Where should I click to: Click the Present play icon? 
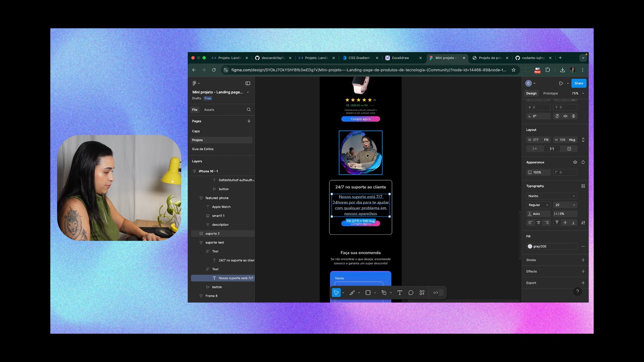coord(561,83)
